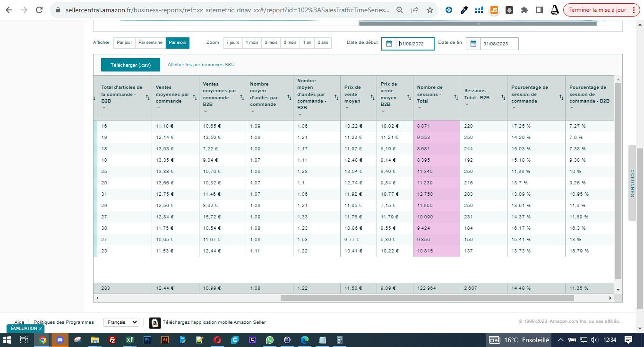The width and height of the screenshot is (644, 347).
Task: Go back to the previous page
Action: 9,10
